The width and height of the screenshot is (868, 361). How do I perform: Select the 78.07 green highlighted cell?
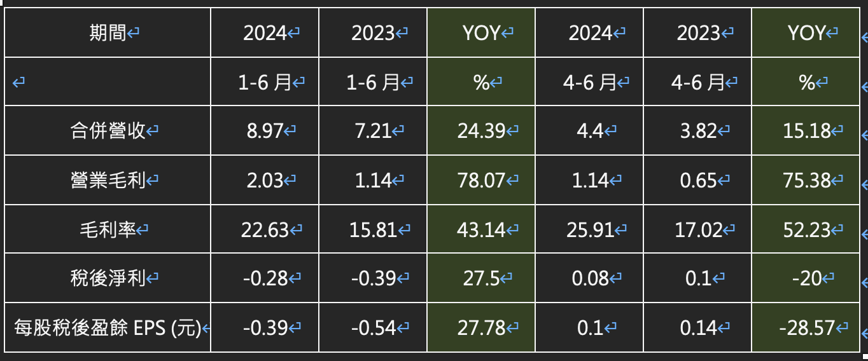[x=481, y=180]
